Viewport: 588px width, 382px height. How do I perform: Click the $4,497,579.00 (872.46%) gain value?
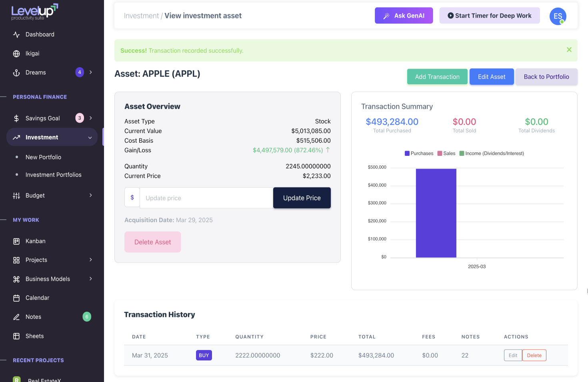tap(288, 150)
